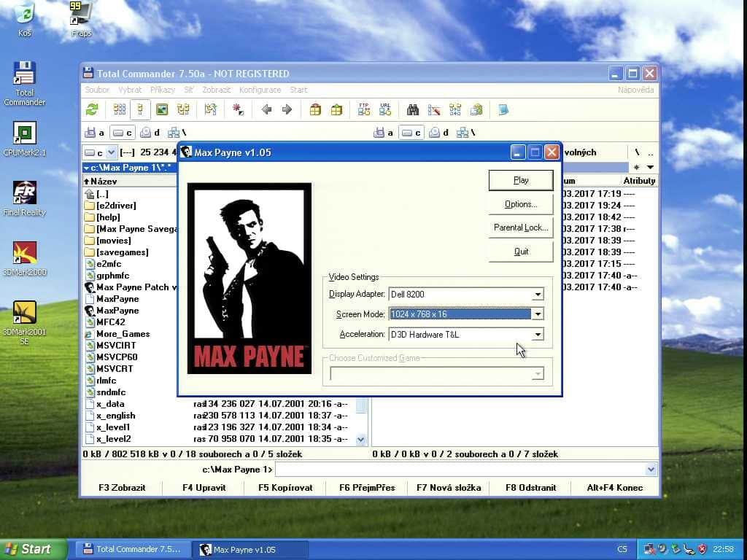Go forward with the right arrow icon
This screenshot has height=560, width=747.
287,110
